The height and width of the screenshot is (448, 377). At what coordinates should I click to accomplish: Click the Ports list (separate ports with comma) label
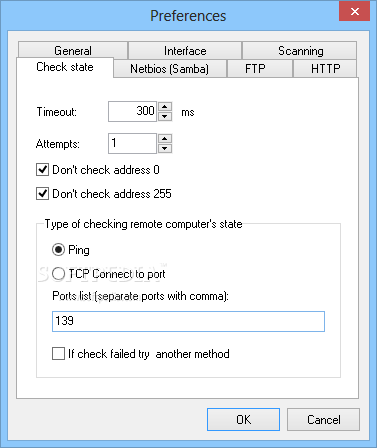140,296
